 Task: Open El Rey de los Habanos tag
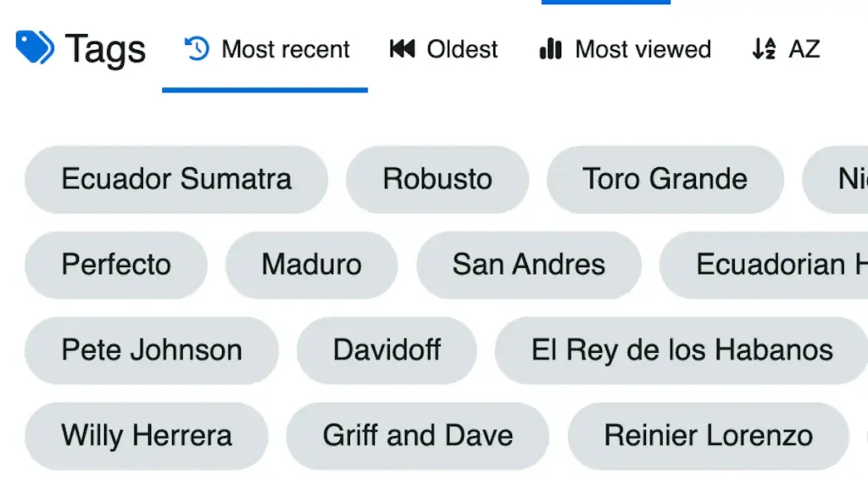point(682,350)
